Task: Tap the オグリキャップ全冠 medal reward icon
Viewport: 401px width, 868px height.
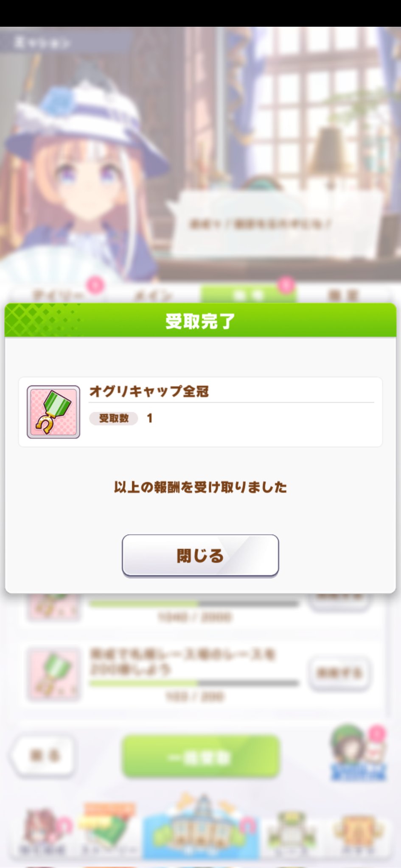Action: point(53,412)
